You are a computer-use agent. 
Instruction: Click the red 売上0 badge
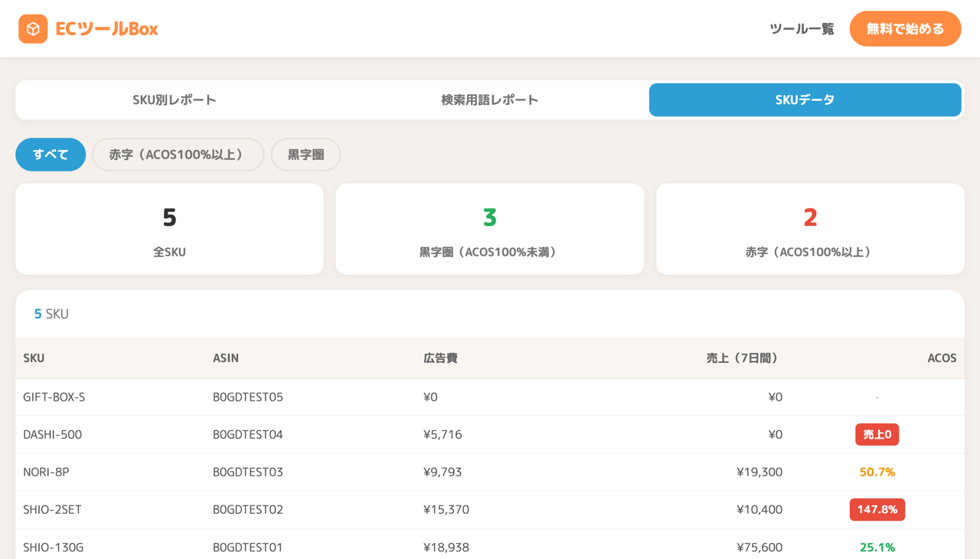click(x=877, y=435)
